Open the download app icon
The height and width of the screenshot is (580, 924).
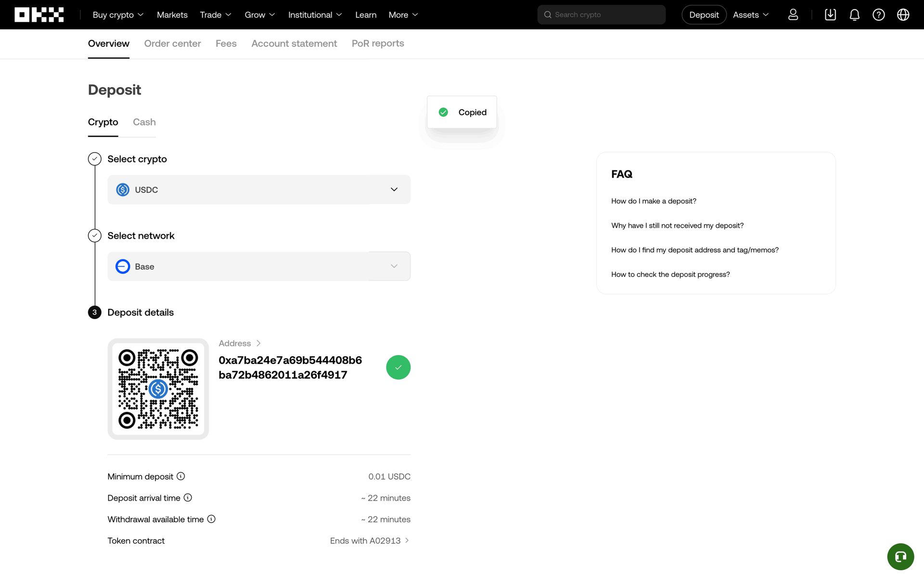(830, 14)
